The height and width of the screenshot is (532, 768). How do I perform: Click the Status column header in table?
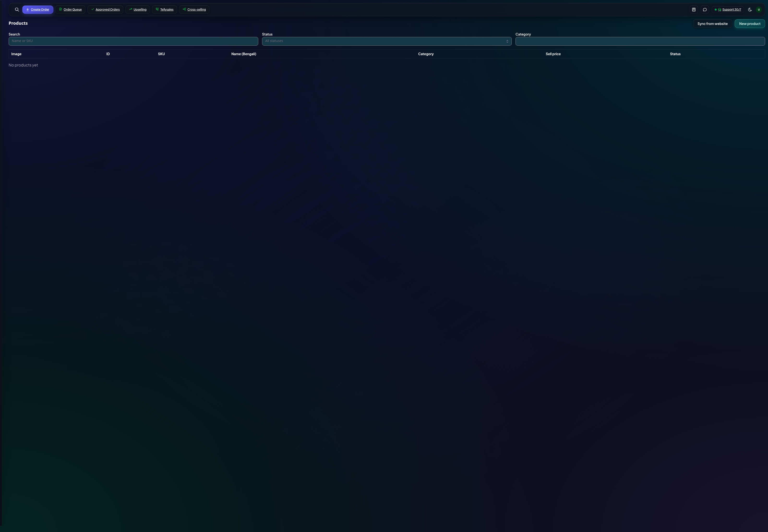point(675,54)
